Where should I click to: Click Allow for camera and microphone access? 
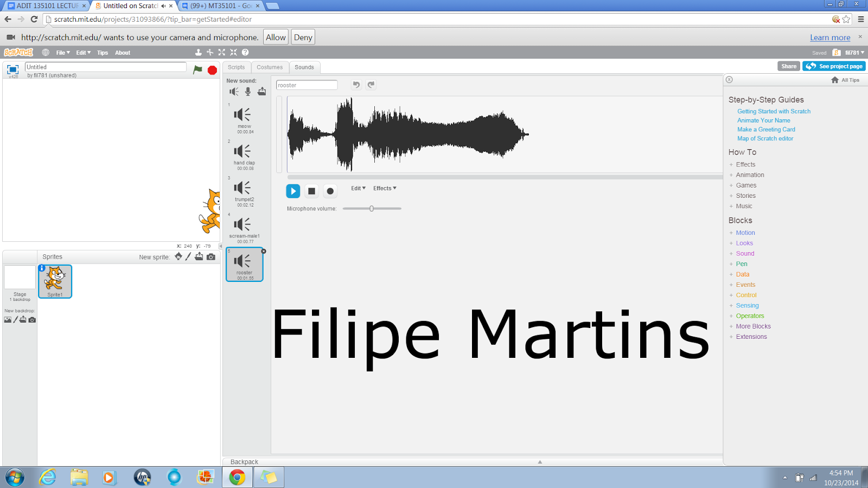pyautogui.click(x=275, y=37)
